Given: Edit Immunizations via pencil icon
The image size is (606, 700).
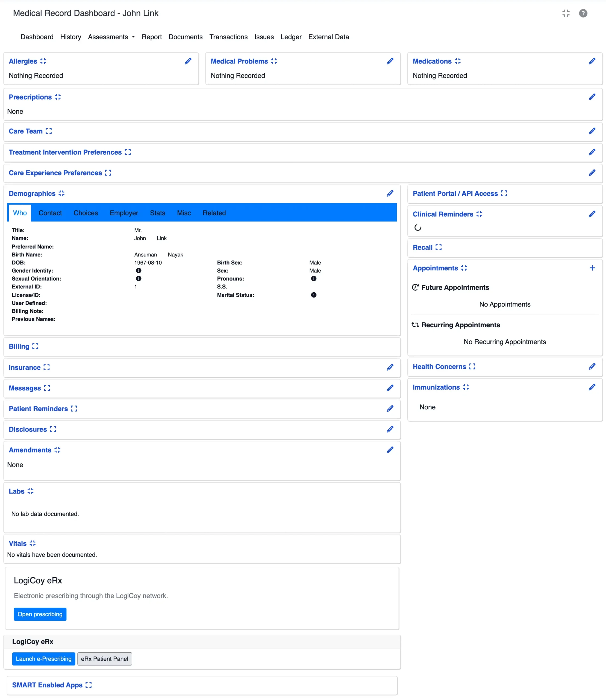Looking at the screenshot, I should tap(592, 387).
